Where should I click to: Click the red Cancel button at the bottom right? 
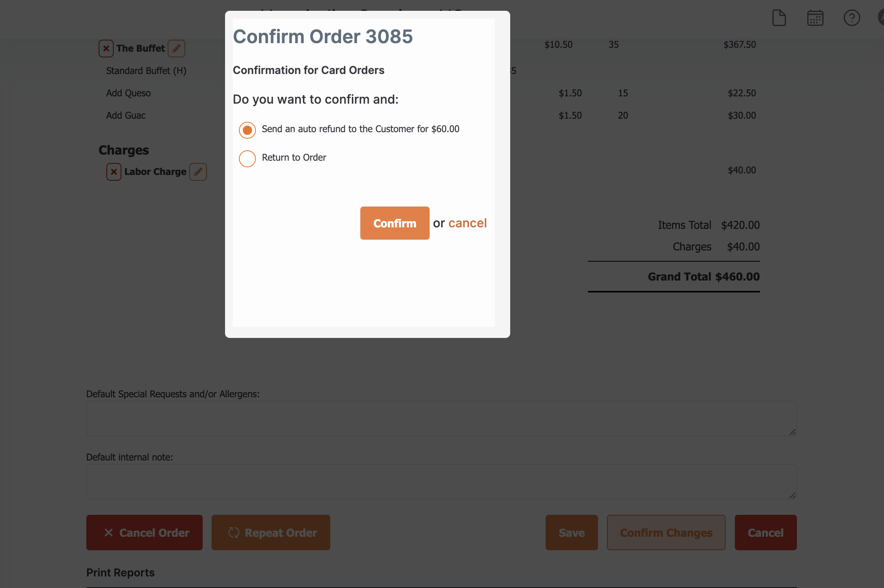[766, 533]
